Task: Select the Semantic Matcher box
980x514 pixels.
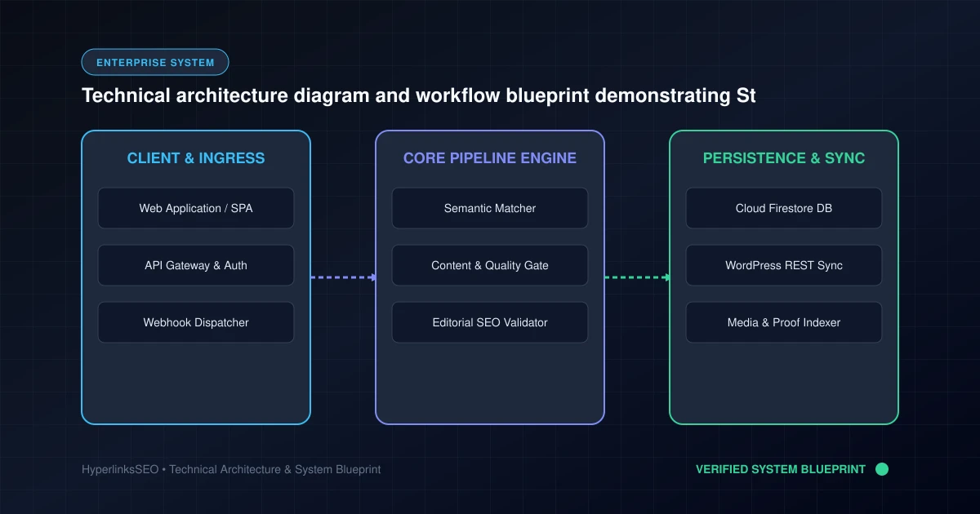Action: (x=490, y=208)
